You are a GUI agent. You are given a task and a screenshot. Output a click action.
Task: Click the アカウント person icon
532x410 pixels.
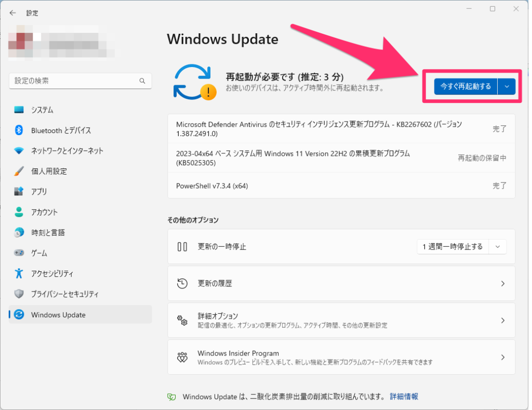click(19, 212)
